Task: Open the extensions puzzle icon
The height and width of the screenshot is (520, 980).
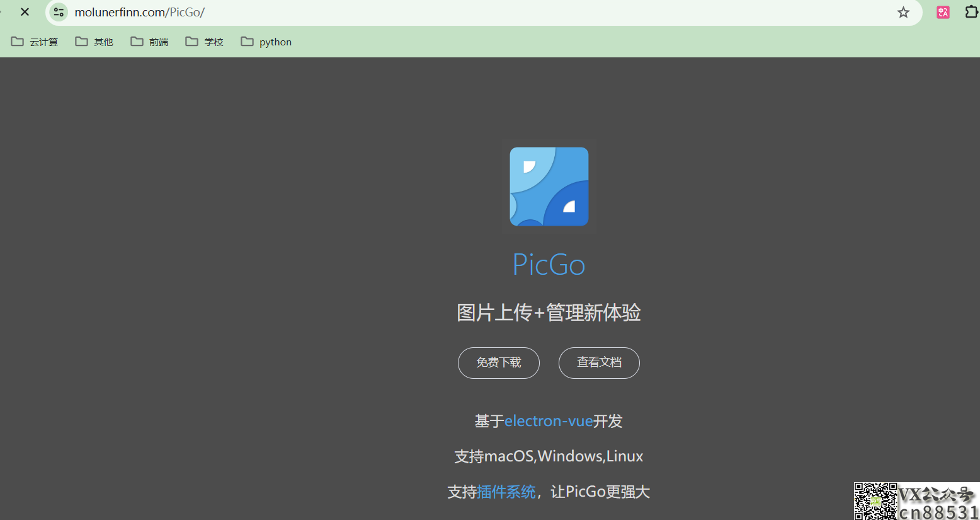Action: coord(971,12)
